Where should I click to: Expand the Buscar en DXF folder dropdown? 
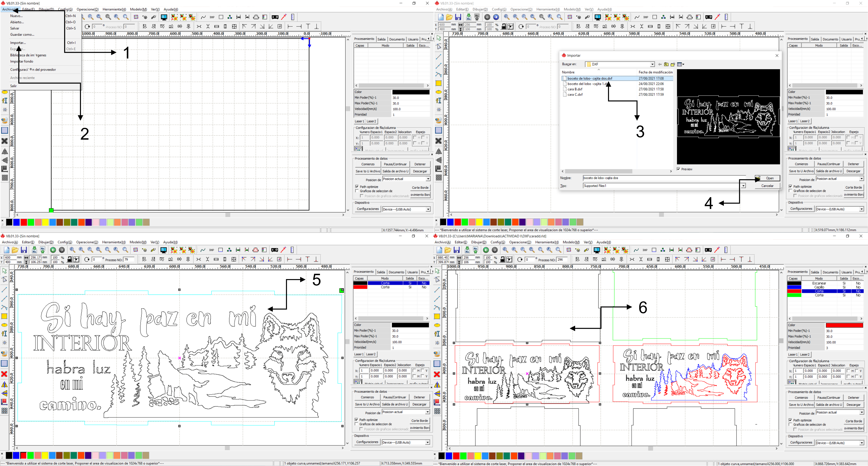tap(652, 64)
